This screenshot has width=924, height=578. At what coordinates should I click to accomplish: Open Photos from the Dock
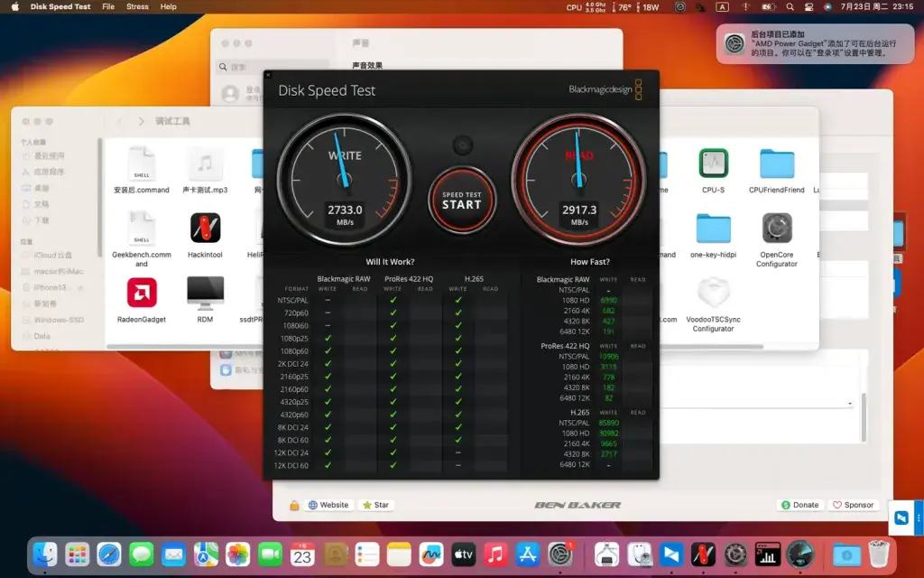238,555
